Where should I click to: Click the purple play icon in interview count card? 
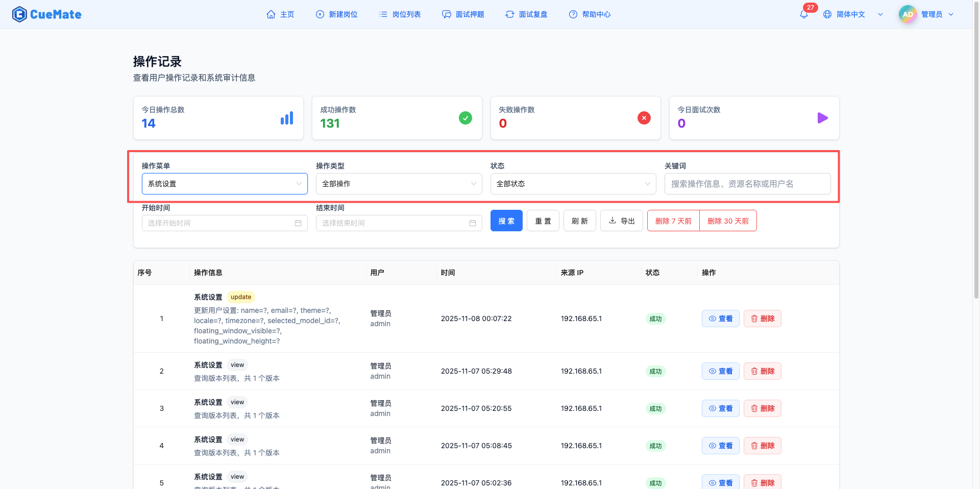point(822,118)
